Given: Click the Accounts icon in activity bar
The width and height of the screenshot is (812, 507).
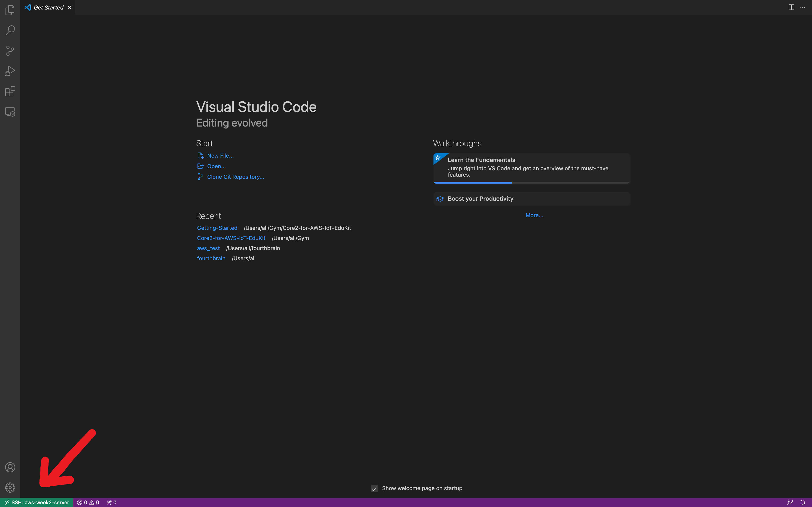Looking at the screenshot, I should (10, 467).
